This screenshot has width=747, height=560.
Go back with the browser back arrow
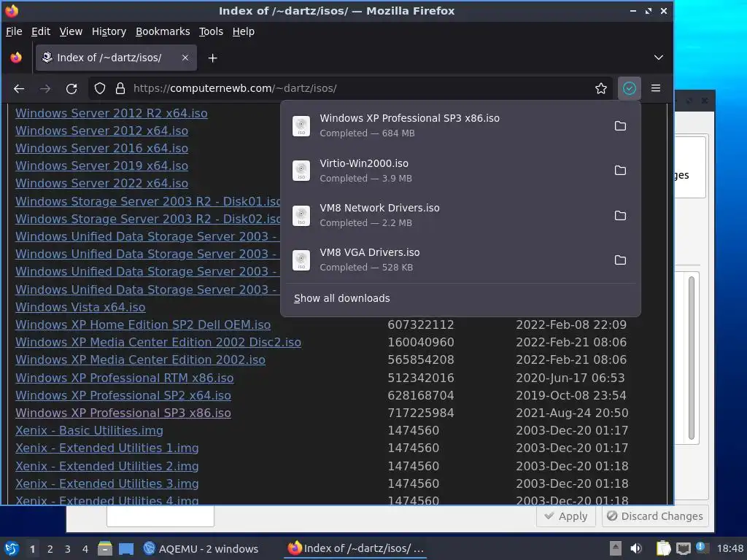pyautogui.click(x=19, y=88)
